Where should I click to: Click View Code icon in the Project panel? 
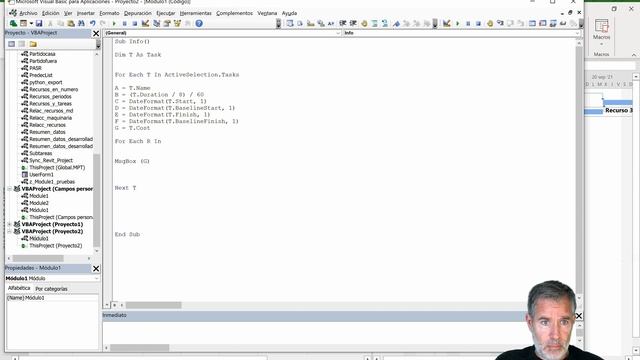[11, 44]
